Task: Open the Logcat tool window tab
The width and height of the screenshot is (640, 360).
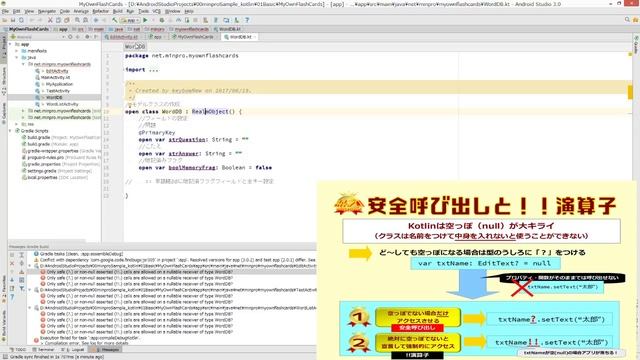Action: (x=74, y=350)
